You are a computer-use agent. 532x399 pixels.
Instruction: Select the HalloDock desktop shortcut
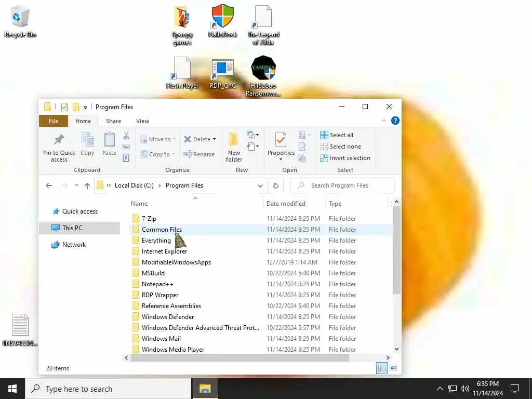tap(222, 21)
